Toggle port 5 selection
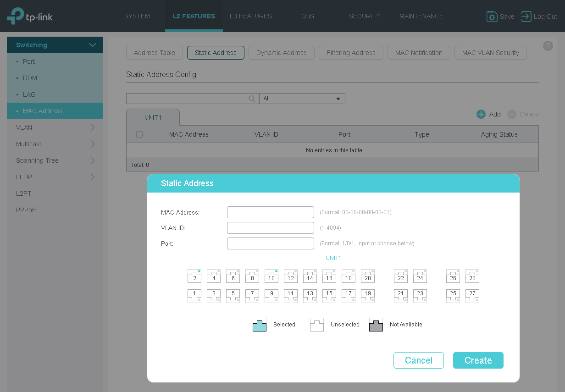The height and width of the screenshot is (392, 565). [x=233, y=296]
